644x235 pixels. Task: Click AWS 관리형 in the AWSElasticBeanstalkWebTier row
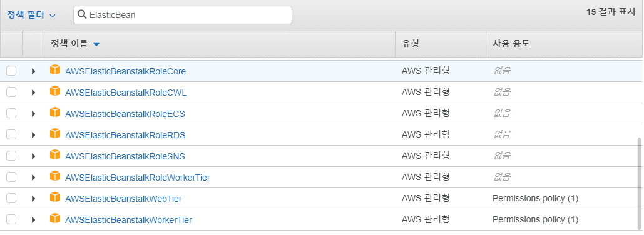point(426,198)
